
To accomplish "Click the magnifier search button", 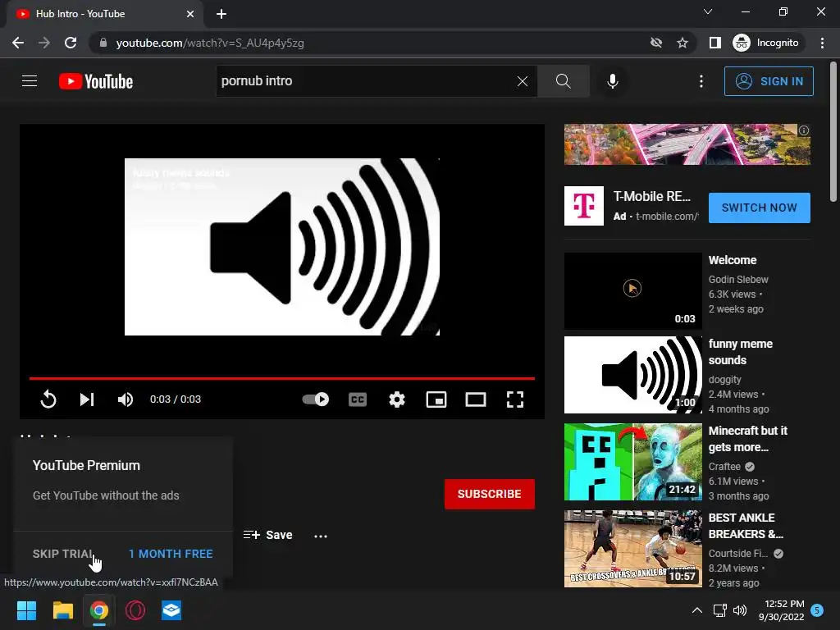I will coord(563,81).
